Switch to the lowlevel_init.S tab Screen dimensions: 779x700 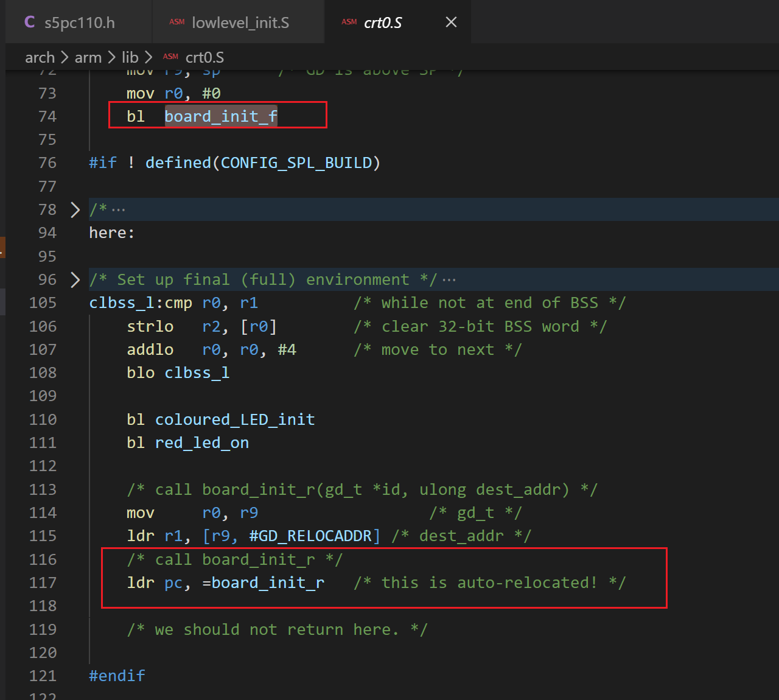tap(239, 23)
